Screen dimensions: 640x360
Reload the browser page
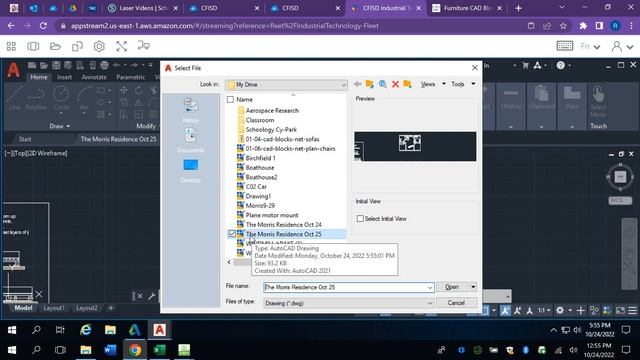point(43,26)
